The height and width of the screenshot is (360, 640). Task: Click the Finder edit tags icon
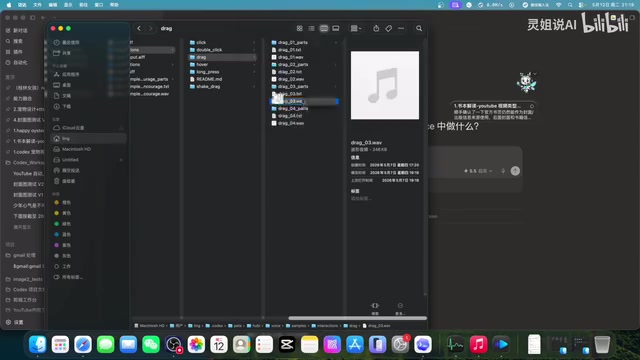[x=389, y=28]
